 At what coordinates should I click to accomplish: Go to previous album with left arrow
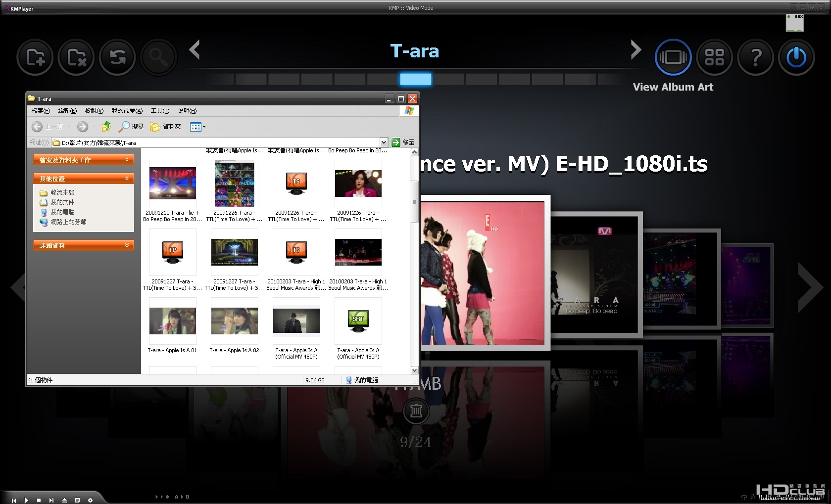(x=195, y=49)
